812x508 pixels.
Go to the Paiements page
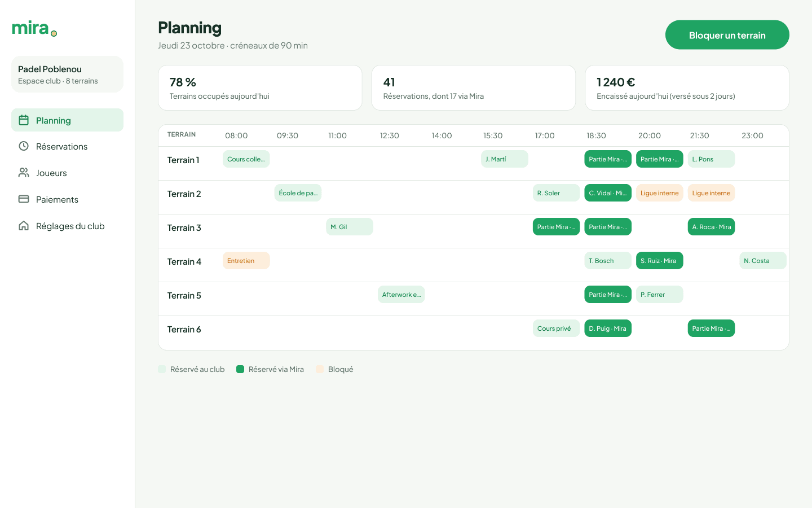[67, 199]
